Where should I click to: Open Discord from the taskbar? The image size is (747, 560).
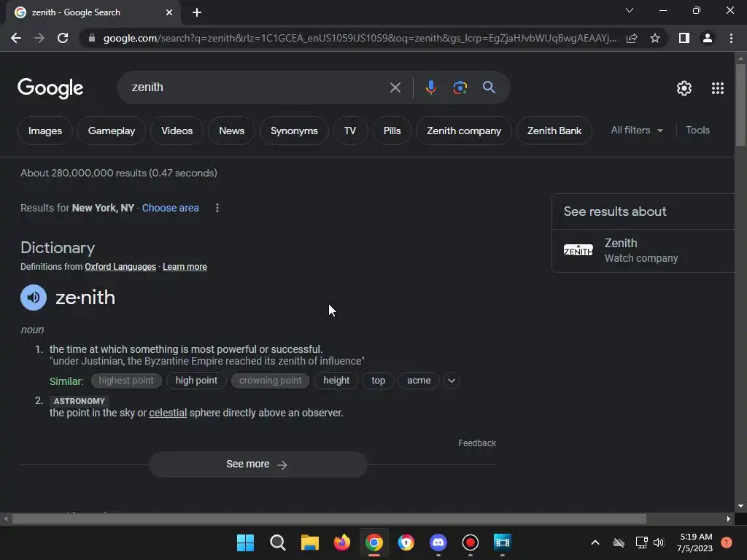pos(438,542)
